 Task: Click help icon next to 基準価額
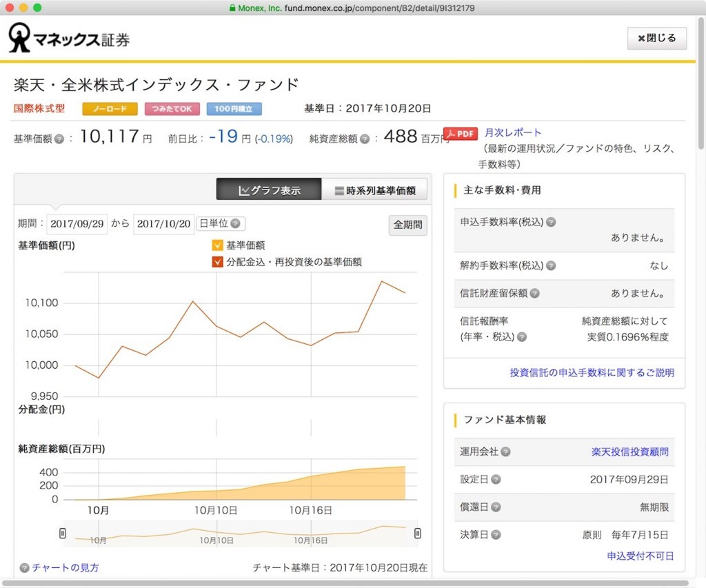[59, 139]
